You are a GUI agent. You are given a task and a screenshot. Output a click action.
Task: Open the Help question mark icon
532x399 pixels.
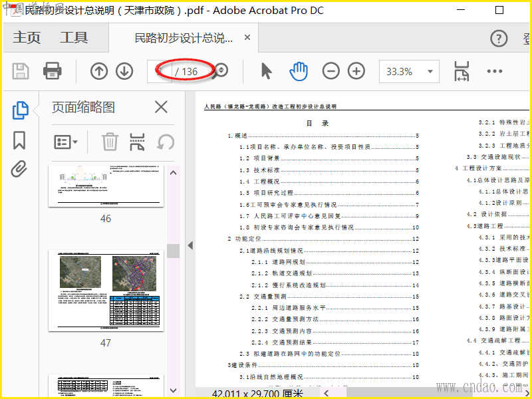499,39
